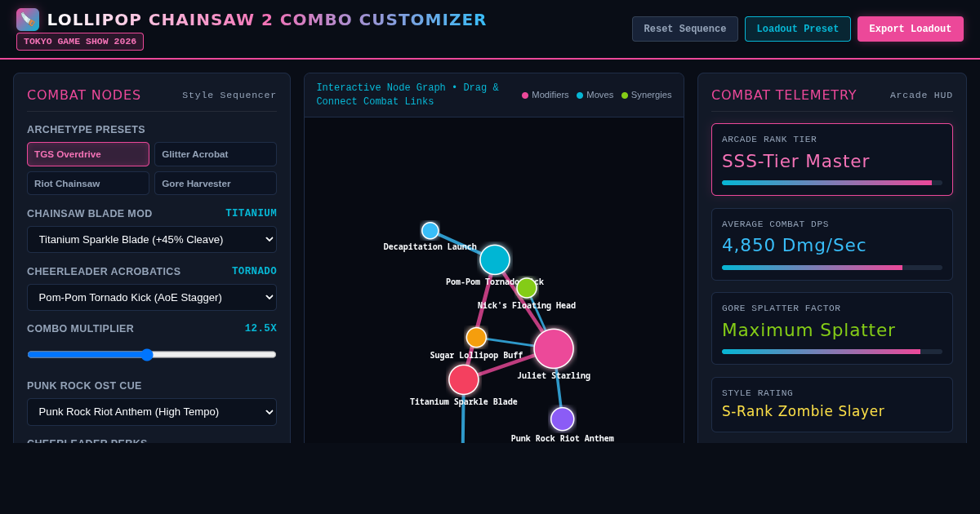Select the red Titanium Sparkle Blade node

tap(464, 379)
